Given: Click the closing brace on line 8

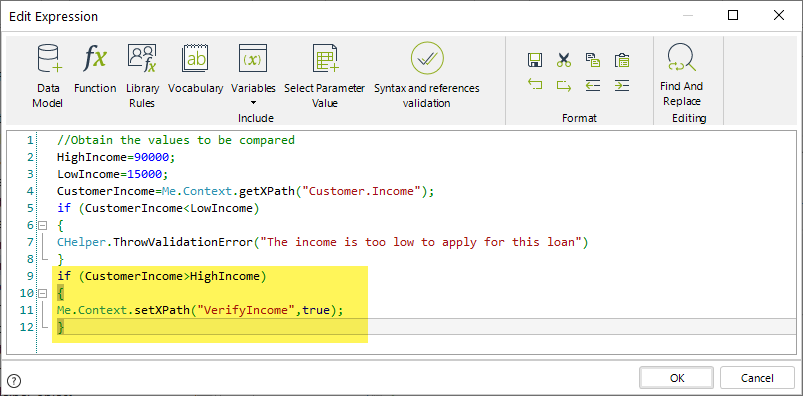Looking at the screenshot, I should [61, 259].
